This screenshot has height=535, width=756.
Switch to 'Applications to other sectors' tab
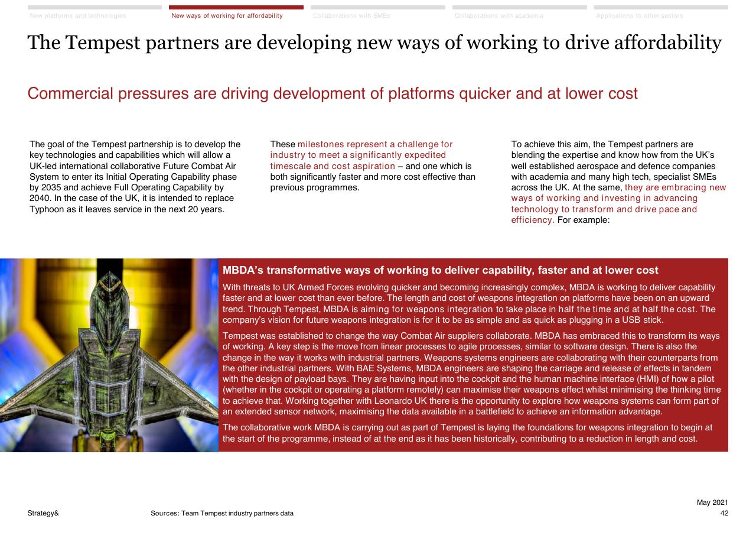[660, 13]
